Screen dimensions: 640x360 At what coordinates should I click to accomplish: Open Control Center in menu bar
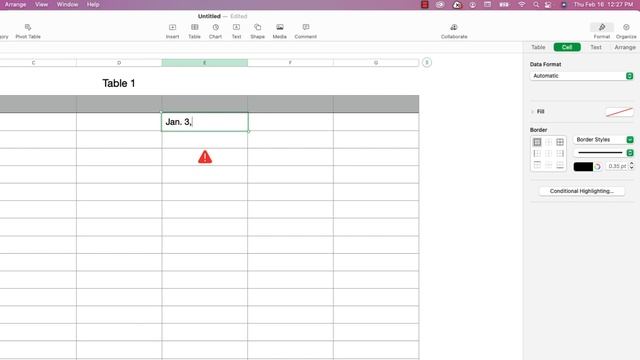tap(548, 4)
